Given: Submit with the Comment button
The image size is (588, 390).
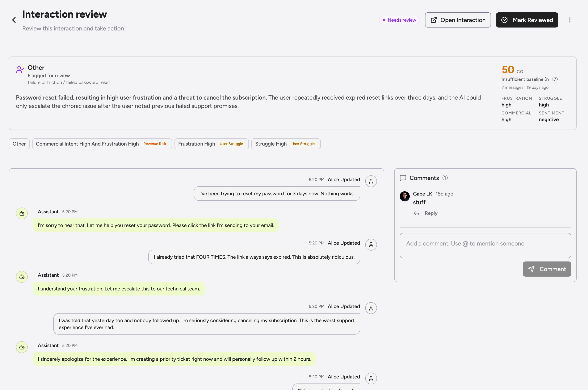Looking at the screenshot, I should (547, 269).
